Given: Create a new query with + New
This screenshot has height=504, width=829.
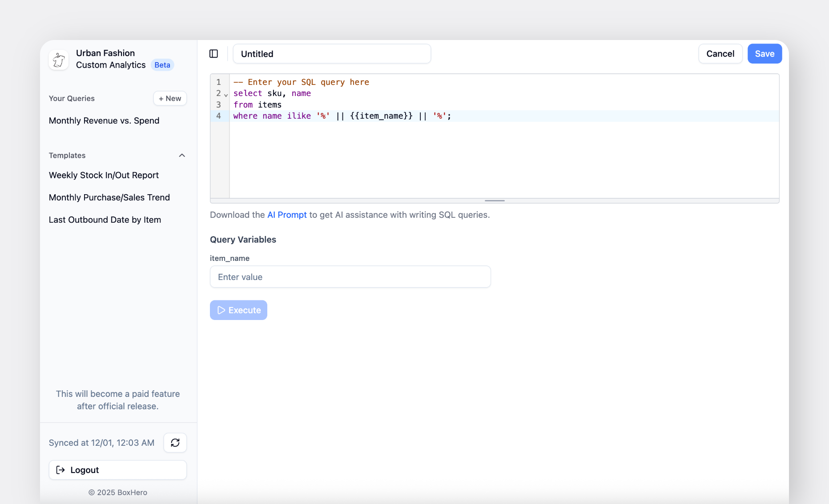Looking at the screenshot, I should pyautogui.click(x=170, y=98).
